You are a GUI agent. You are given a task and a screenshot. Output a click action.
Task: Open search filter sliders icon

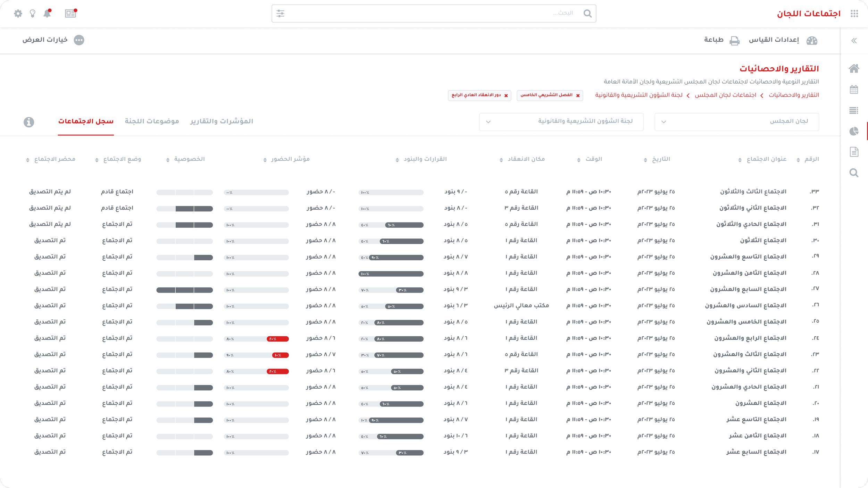[280, 14]
